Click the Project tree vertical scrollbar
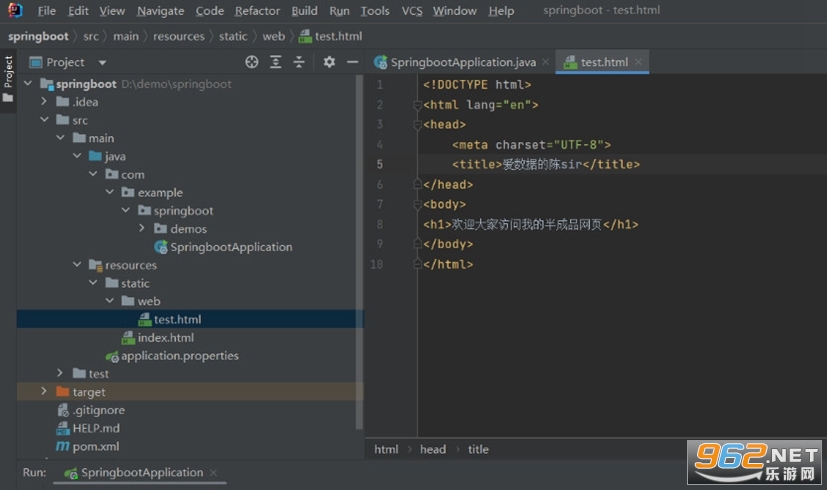Viewport: 827px width, 490px height. [359, 252]
